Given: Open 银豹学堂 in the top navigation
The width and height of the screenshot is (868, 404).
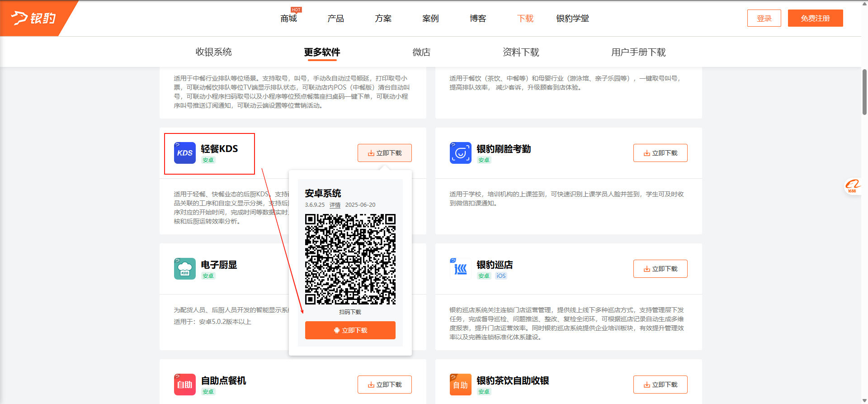Looking at the screenshot, I should [x=572, y=19].
